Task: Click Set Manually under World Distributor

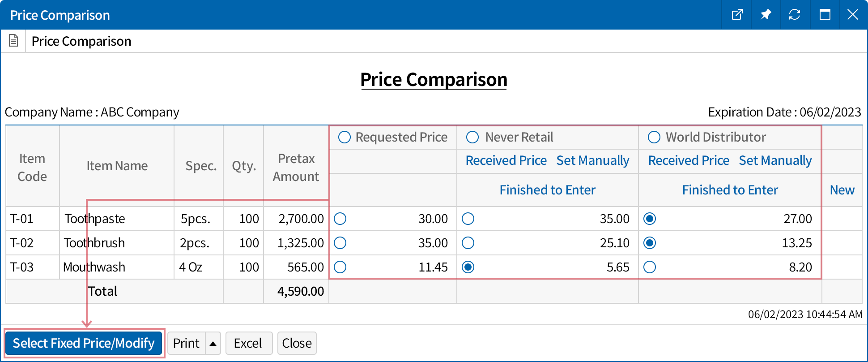Action: [775, 160]
